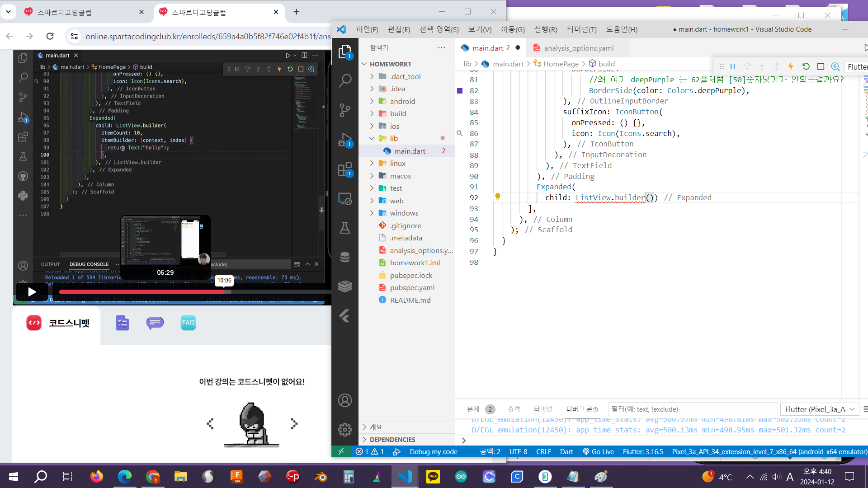Change CRLF line ending in status bar
This screenshot has height=488, width=868.
[543, 451]
